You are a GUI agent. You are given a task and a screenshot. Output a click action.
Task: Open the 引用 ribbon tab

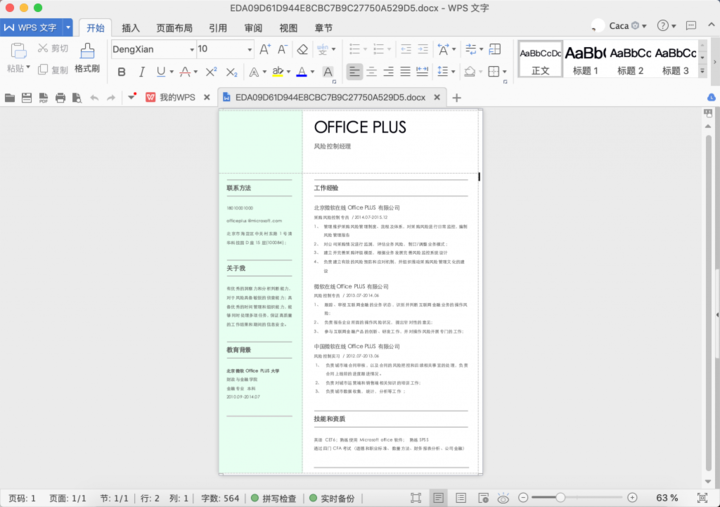(x=218, y=28)
